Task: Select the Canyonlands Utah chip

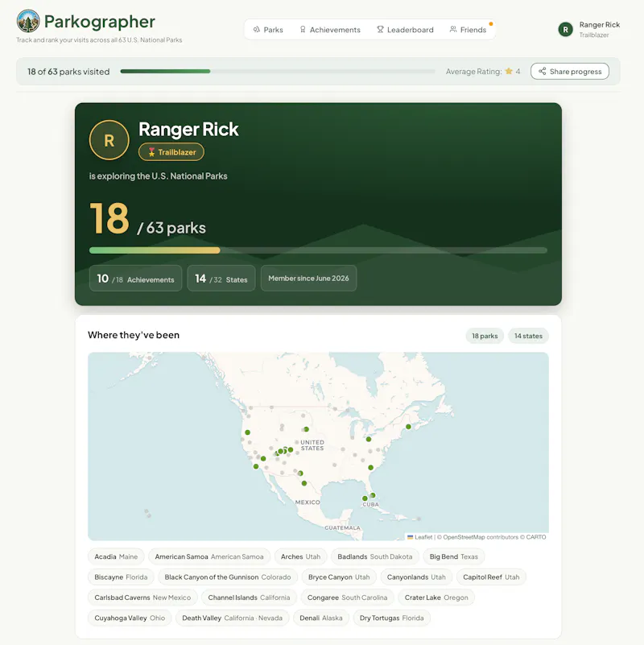Action: click(416, 577)
